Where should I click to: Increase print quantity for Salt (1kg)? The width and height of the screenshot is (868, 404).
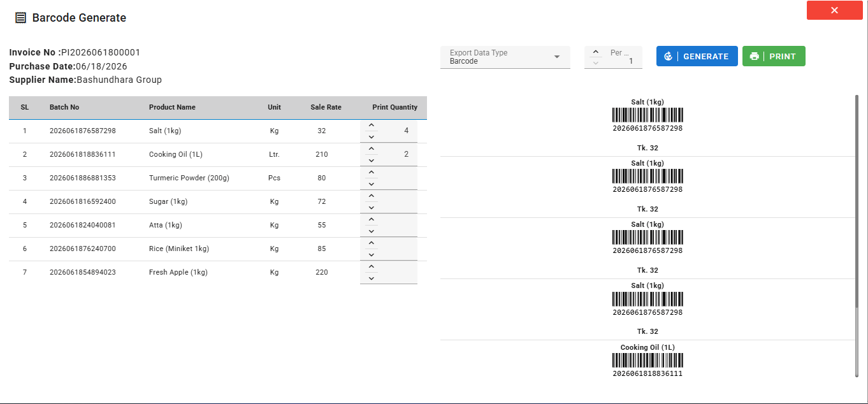click(371, 126)
